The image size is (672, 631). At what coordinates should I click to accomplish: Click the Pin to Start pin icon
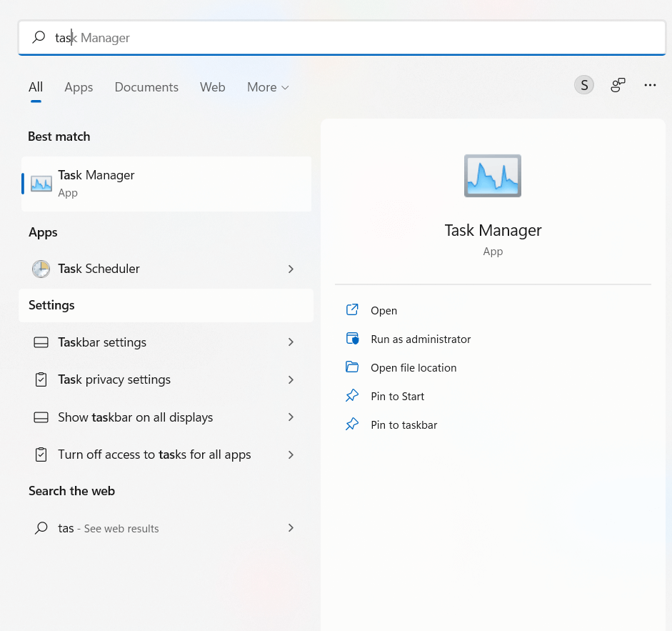pos(352,395)
